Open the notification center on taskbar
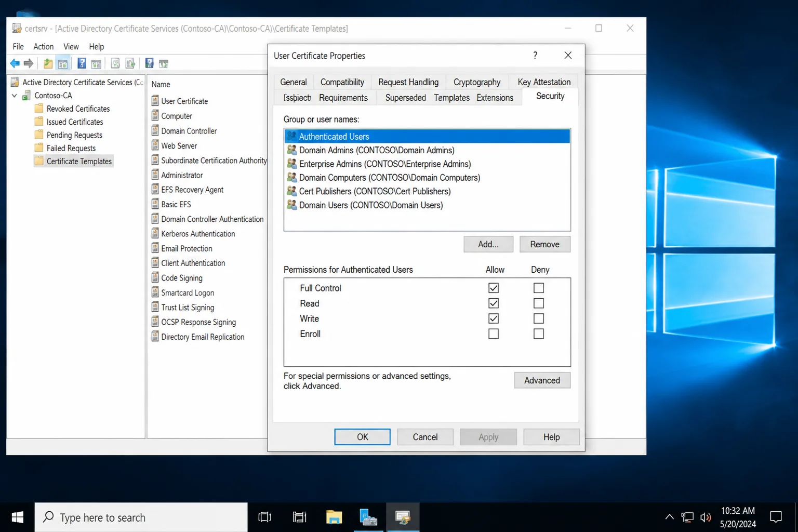Screen dimensions: 798x532 [776, 517]
